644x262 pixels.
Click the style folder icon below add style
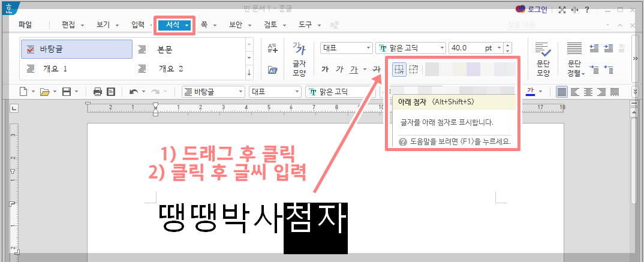(272, 70)
